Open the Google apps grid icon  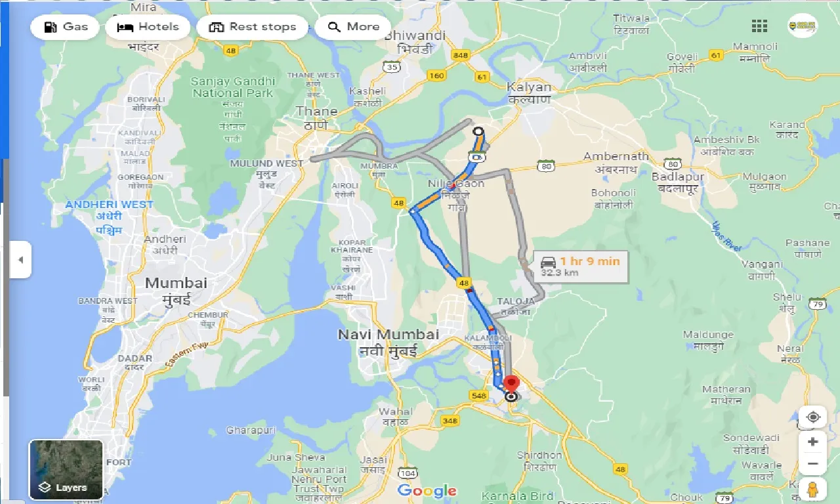[759, 26]
